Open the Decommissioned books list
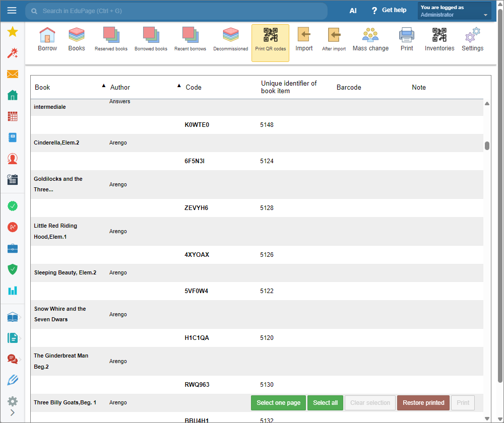 [x=230, y=40]
